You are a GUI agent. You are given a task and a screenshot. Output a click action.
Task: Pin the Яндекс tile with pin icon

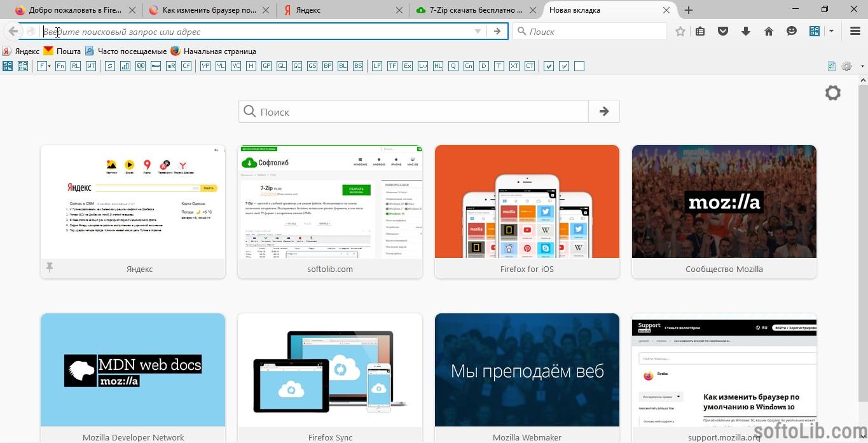pyautogui.click(x=50, y=268)
